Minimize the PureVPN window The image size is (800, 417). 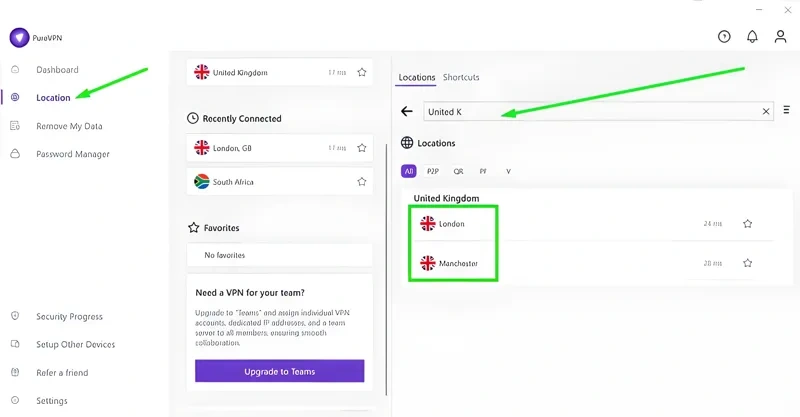(x=759, y=10)
